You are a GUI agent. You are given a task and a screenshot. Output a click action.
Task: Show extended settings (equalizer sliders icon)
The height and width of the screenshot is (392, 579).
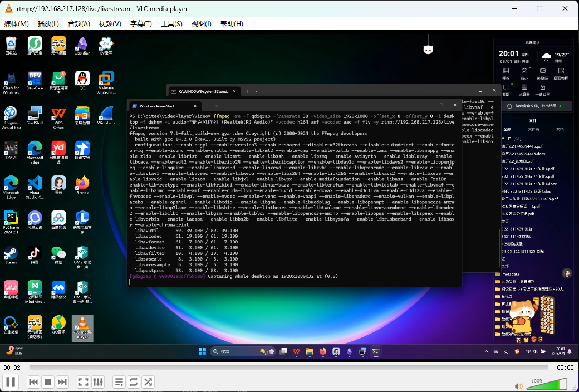tap(98, 382)
